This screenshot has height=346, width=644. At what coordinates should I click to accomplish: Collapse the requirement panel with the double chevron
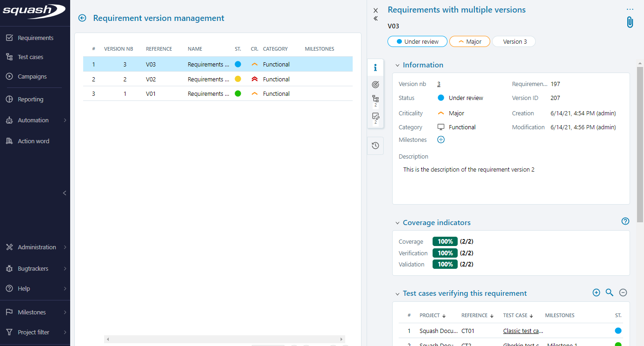(375, 19)
